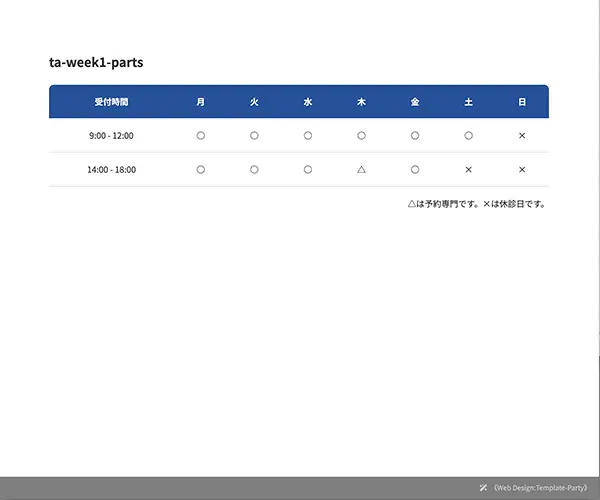Select the circle for 金 at 14:00 - 18:00
This screenshot has width=600, height=500.
(x=415, y=170)
